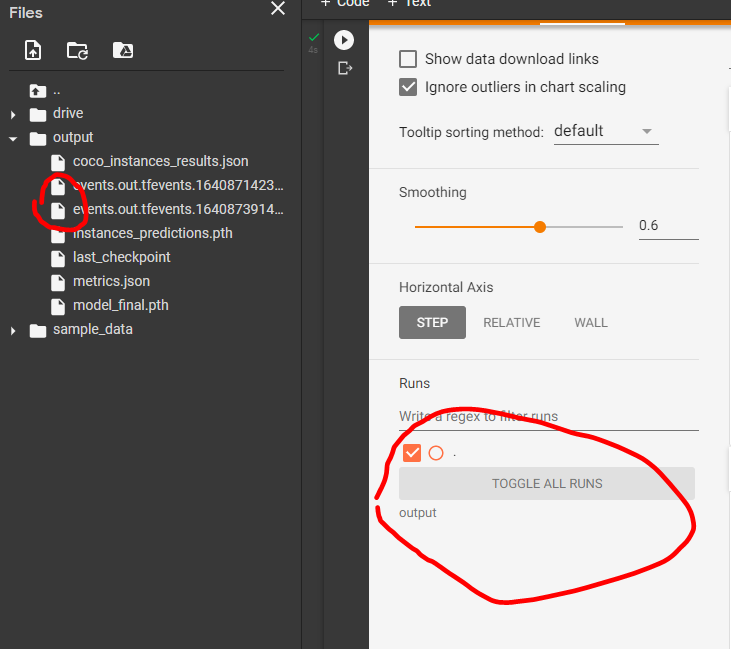This screenshot has height=649, width=731.
Task: Uncheck Ignore outliers in chart scaling
Action: pyautogui.click(x=408, y=87)
